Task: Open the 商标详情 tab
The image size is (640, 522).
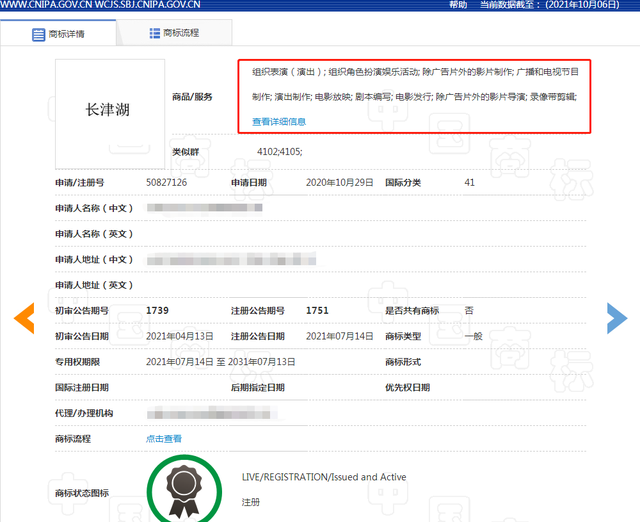Action: click(58, 34)
